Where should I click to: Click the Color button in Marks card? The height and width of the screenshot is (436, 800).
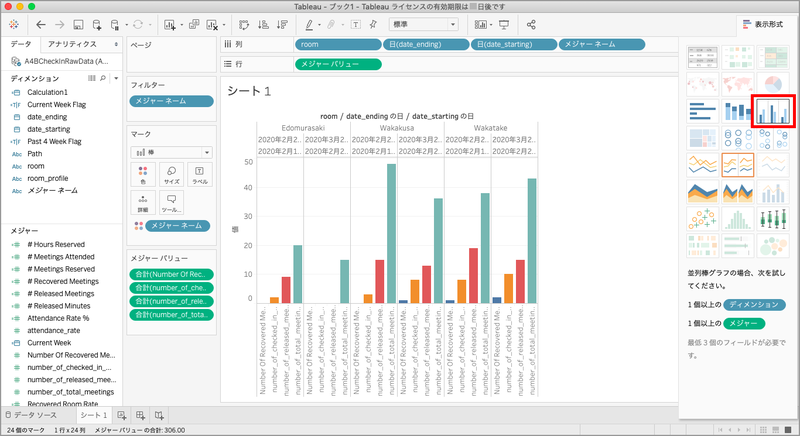coord(143,174)
